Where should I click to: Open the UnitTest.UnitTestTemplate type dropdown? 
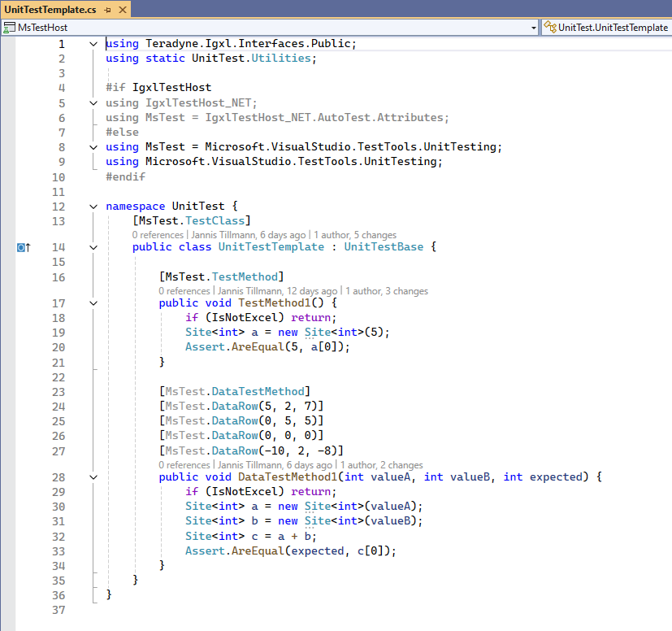(x=606, y=28)
